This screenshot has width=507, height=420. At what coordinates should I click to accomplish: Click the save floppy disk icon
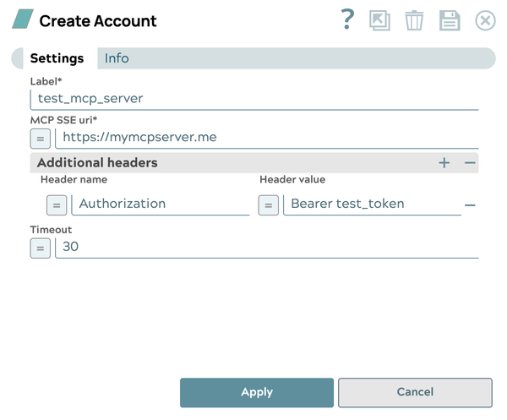(450, 21)
